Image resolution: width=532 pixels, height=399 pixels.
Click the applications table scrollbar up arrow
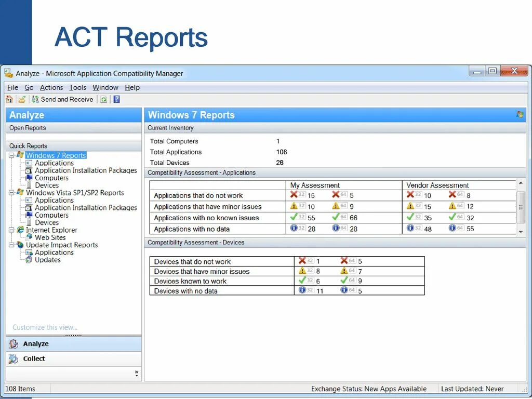point(521,183)
